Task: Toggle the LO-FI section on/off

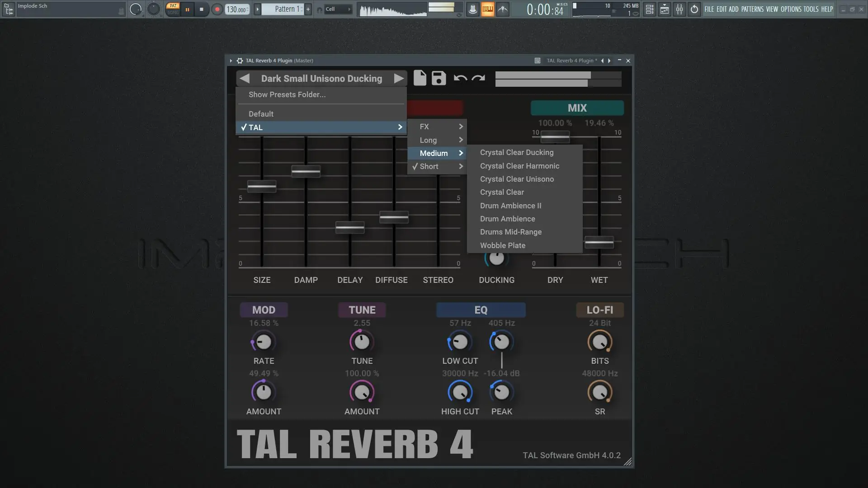Action: pos(599,310)
